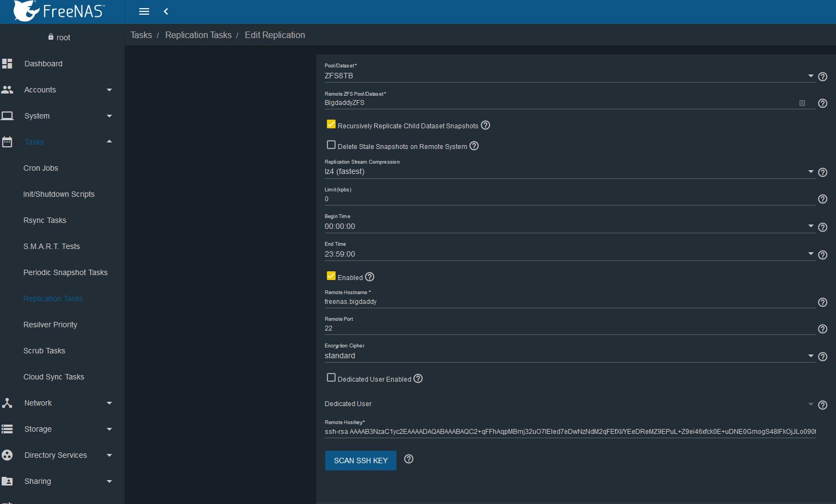The image size is (836, 504).
Task: Click into the Remote Port input field
Action: [568, 328]
